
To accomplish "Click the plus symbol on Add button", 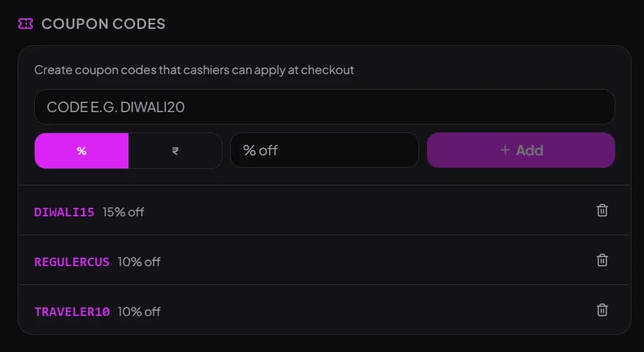I will 505,150.
